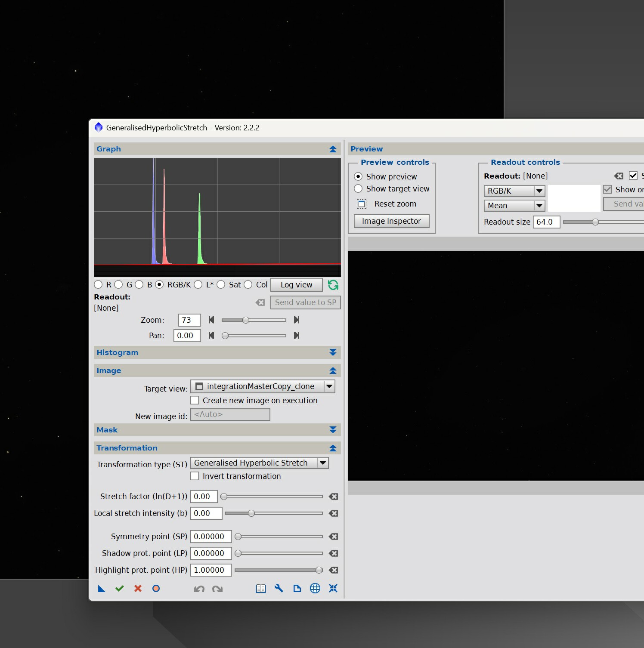Reset Stretch factor with its clear icon

tap(333, 497)
